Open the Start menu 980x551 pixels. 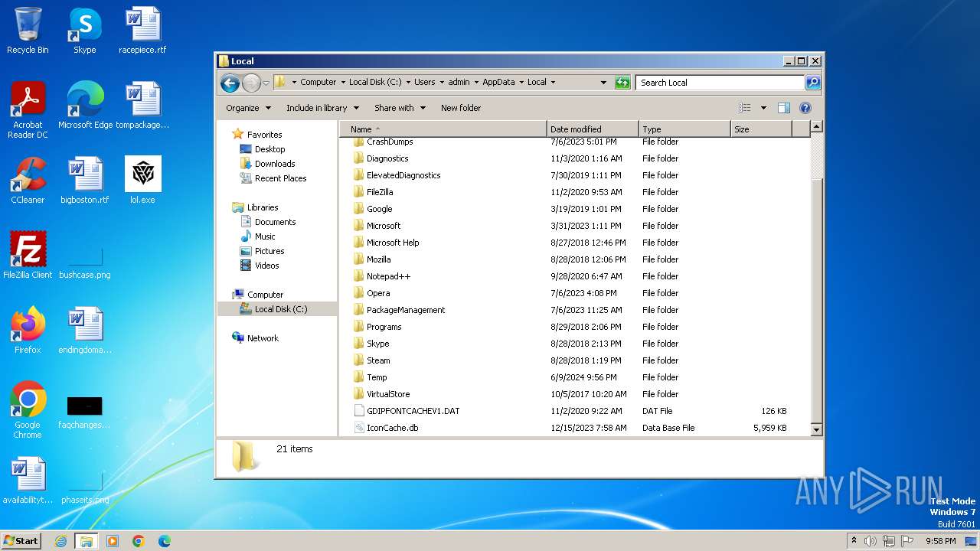pos(21,541)
